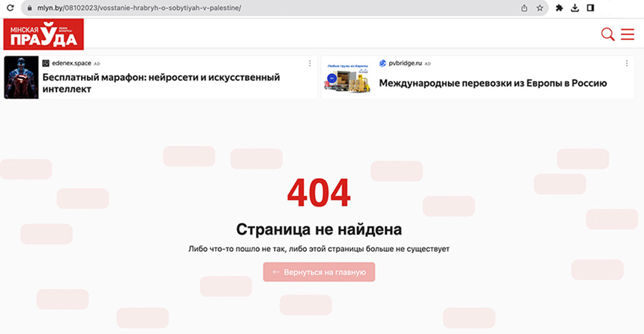The image size is (644, 334).
Task: Bookmark this page with the star icon
Action: tap(540, 8)
